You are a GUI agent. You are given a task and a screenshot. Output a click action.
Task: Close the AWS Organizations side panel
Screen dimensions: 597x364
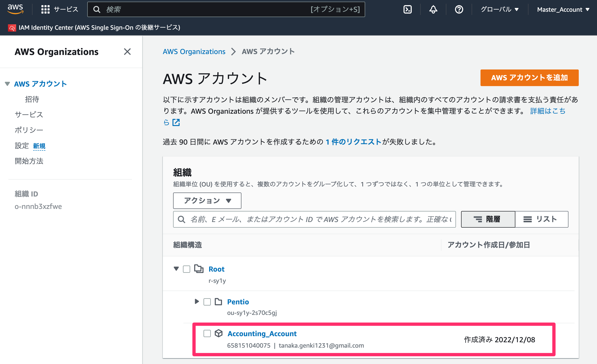pos(127,52)
